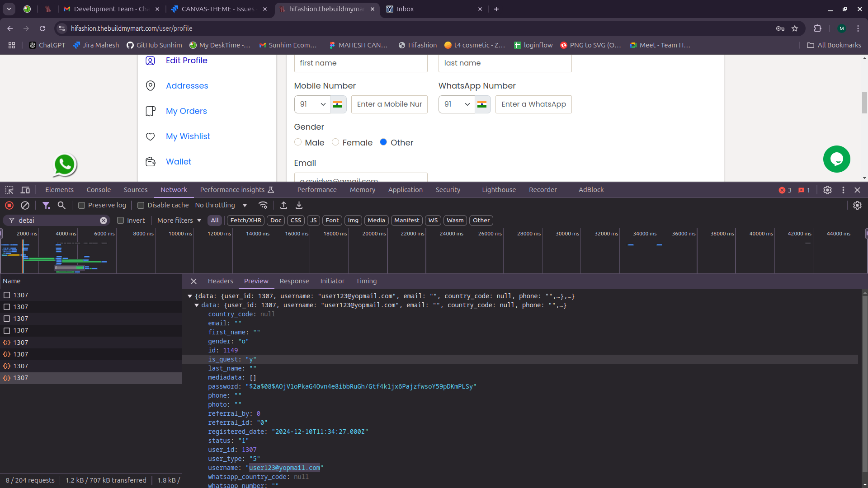Bookmark this page with star icon

(795, 28)
